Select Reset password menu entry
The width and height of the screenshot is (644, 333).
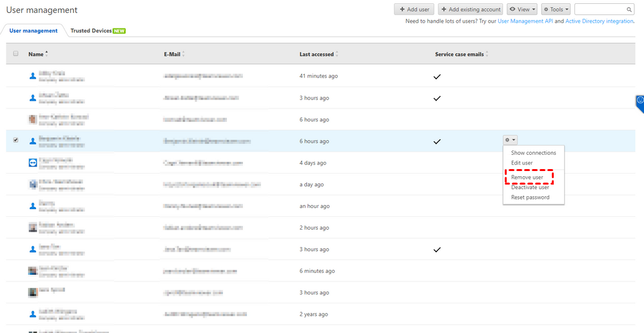(x=530, y=197)
